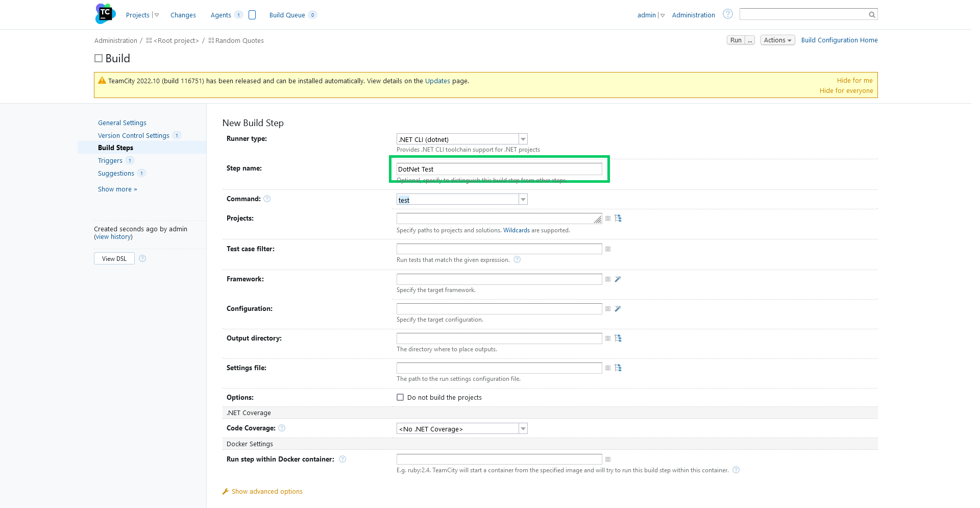This screenshot has width=980, height=508.
Task: Open file tree picker beside Output directory
Action: tap(618, 338)
